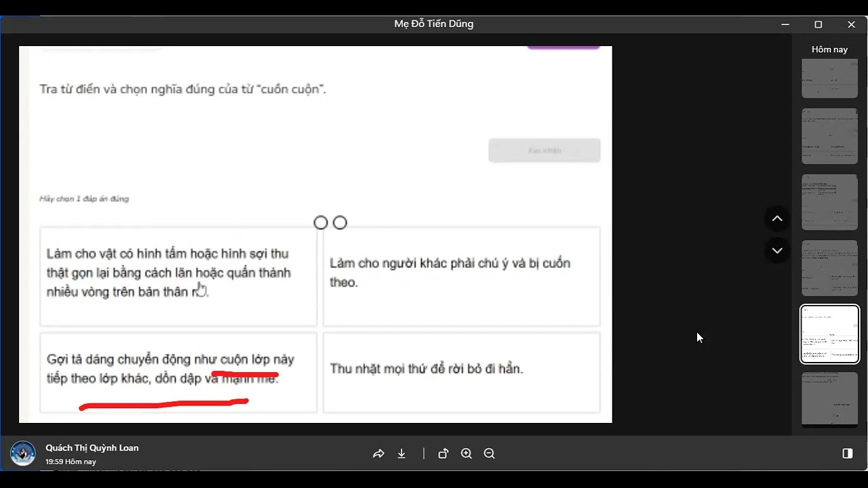This screenshot has width=868, height=488.
Task: Click the window title Mẹ Đỗ Tiến Dũng
Action: 434,24
